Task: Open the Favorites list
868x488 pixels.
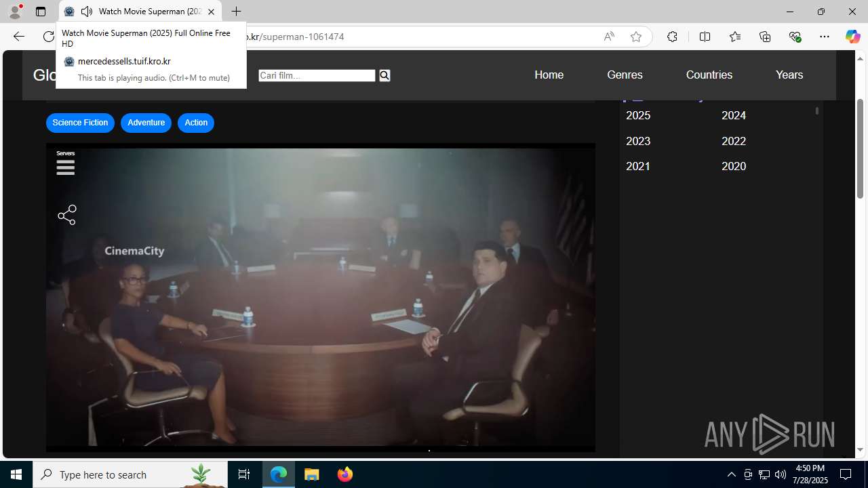Action: point(734,37)
